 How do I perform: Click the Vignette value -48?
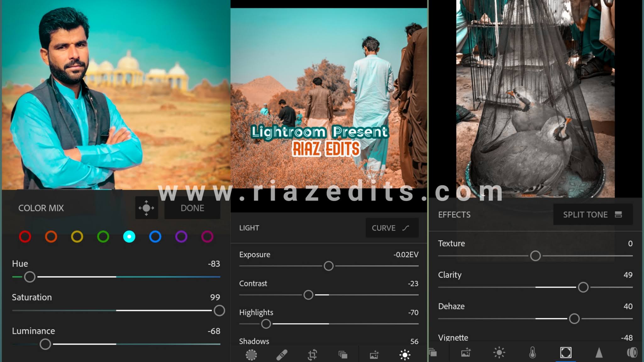click(x=627, y=338)
